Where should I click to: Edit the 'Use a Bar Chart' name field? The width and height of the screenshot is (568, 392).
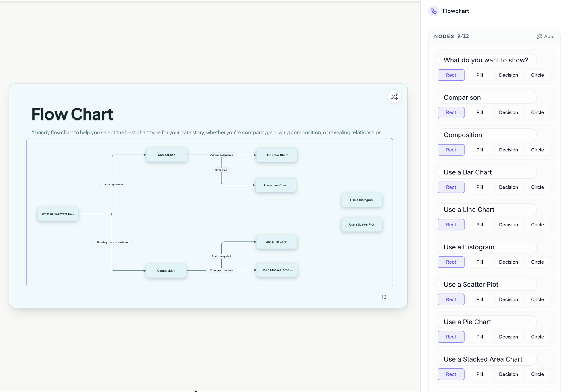coord(487,172)
